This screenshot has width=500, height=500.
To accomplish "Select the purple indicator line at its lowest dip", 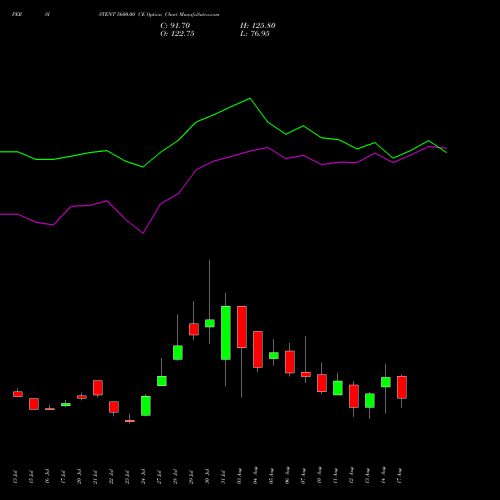I will 143,233.
